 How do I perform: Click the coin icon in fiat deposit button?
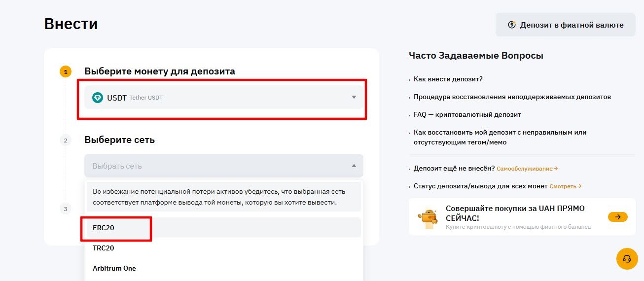(x=512, y=25)
